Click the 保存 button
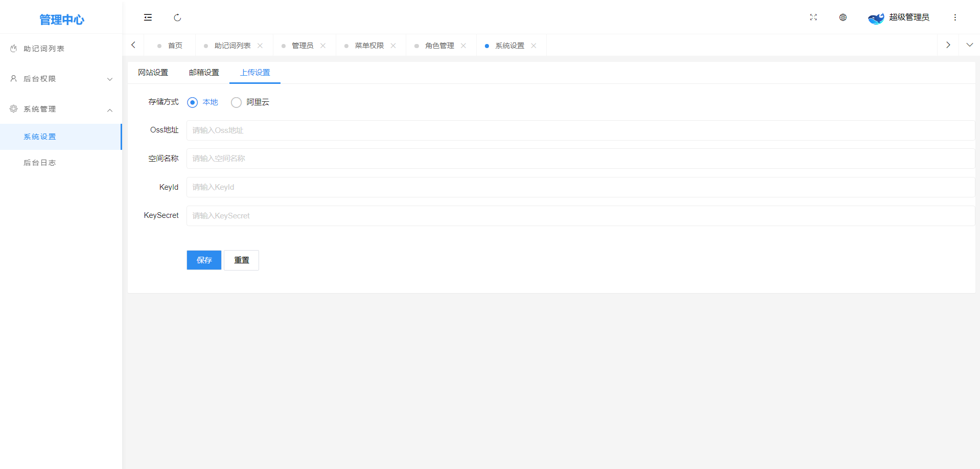Screen dimensions: 980x469 pos(204,260)
